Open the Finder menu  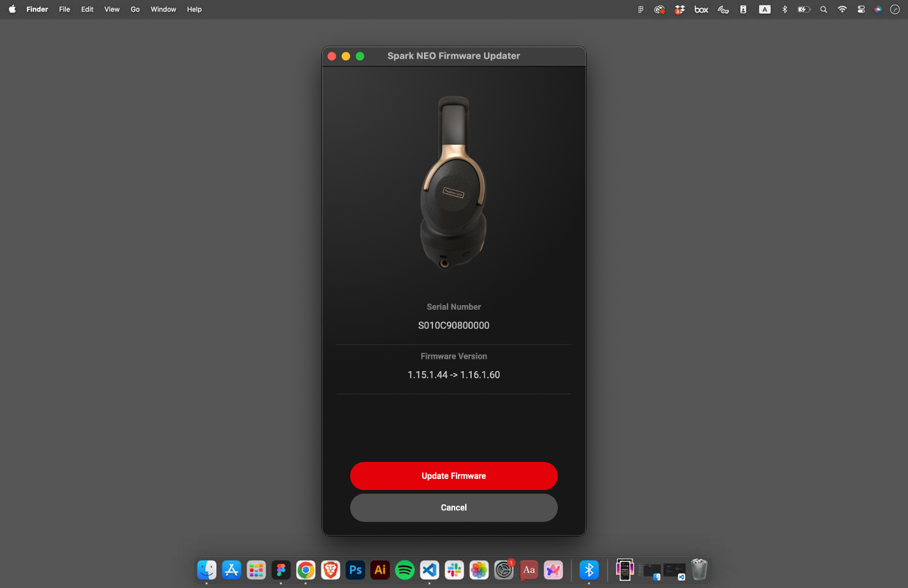pyautogui.click(x=37, y=9)
